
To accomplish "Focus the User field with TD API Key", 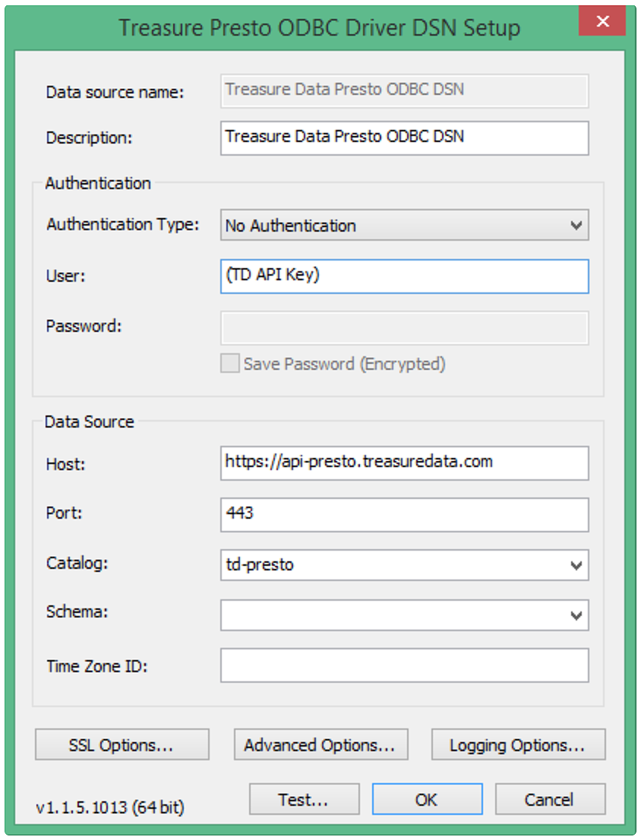I will click(404, 276).
